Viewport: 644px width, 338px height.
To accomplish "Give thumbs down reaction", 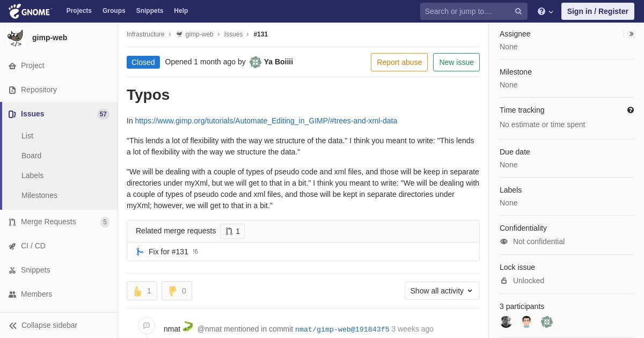I will (x=177, y=291).
